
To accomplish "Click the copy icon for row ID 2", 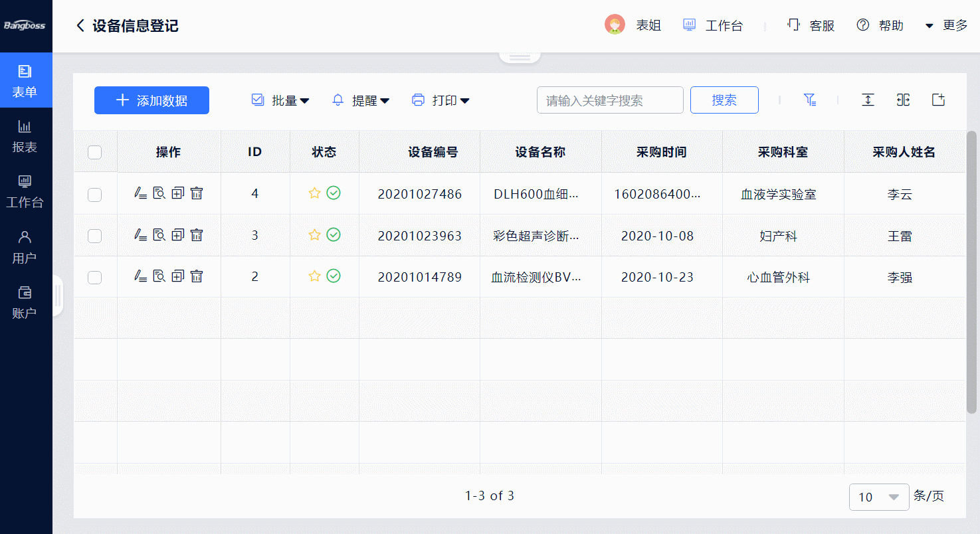I will pos(177,276).
